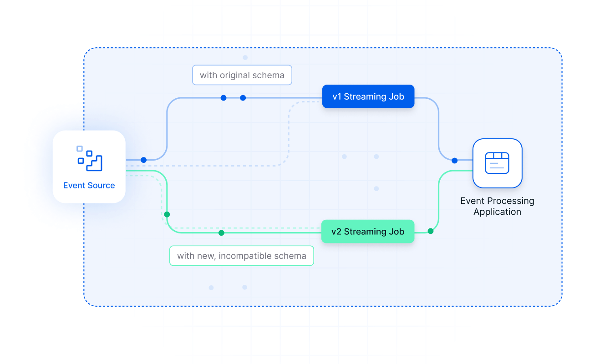Screen dimensions: 610x364
Task: Click blue dot just left of Event Processing icon
Action: tap(454, 161)
